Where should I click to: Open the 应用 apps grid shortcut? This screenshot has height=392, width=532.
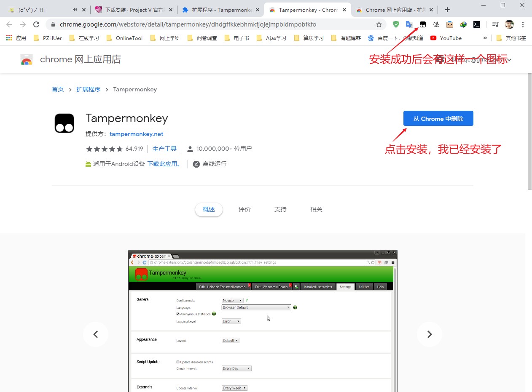[x=16, y=38]
